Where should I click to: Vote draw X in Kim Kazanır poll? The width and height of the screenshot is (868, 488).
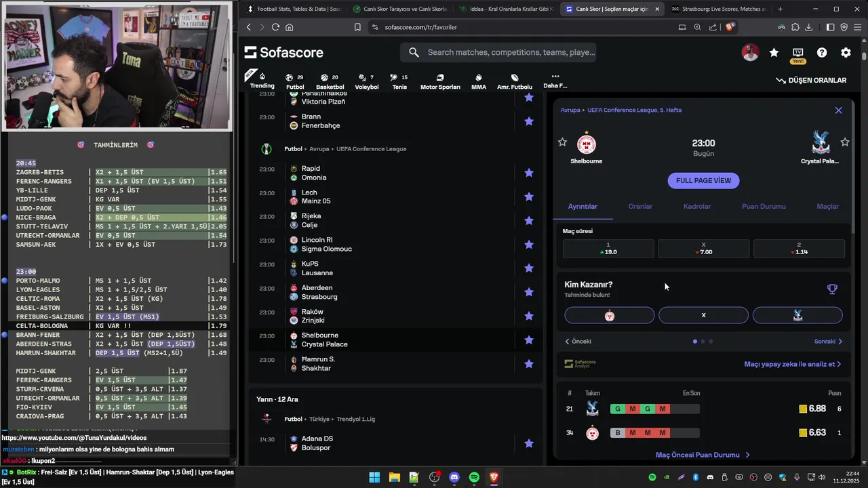tap(703, 315)
